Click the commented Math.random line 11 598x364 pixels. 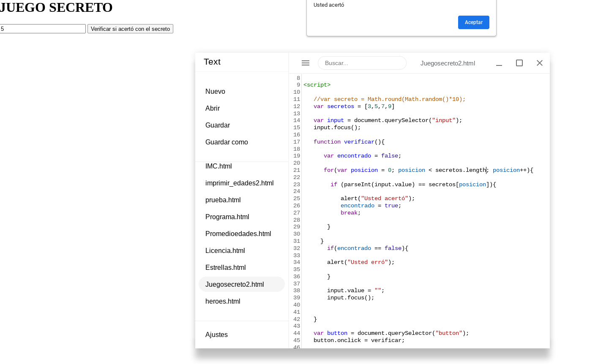coord(389,99)
